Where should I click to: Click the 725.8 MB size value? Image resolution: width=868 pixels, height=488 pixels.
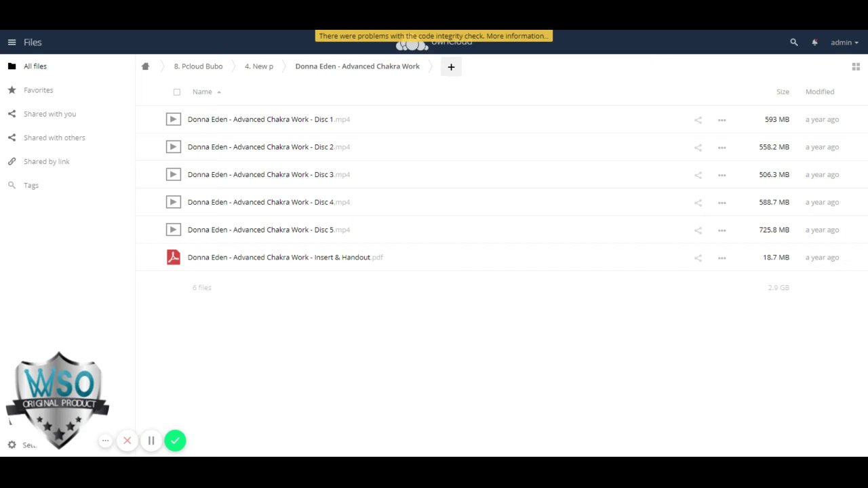click(x=774, y=230)
